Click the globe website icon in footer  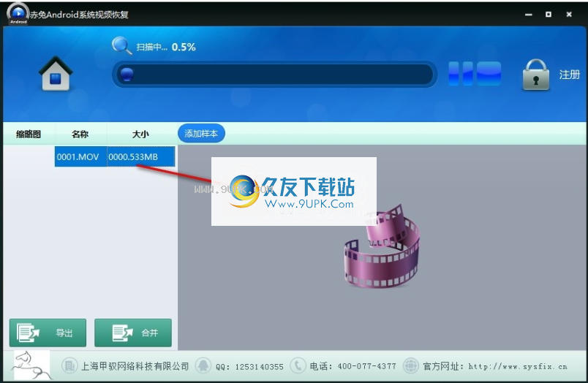pos(410,365)
